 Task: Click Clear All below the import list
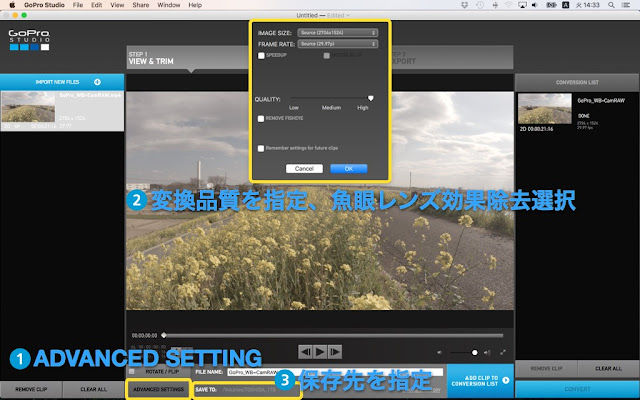pos(93,389)
